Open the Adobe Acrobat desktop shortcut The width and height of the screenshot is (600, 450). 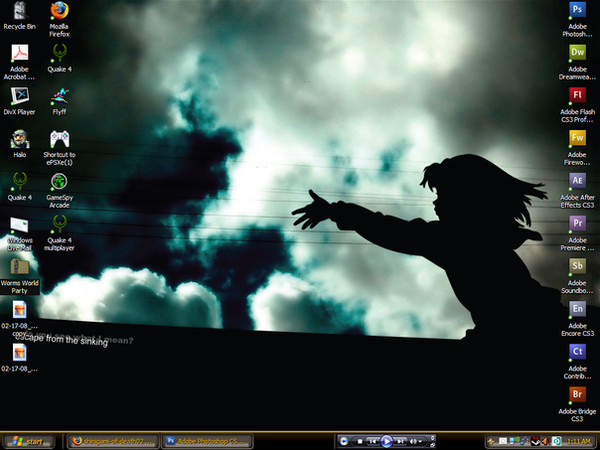[19, 62]
